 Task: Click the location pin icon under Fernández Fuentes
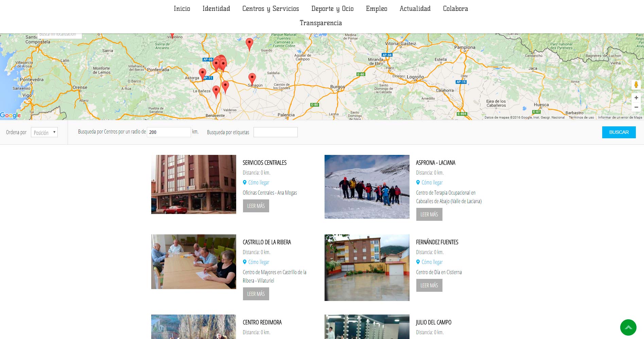point(418,262)
